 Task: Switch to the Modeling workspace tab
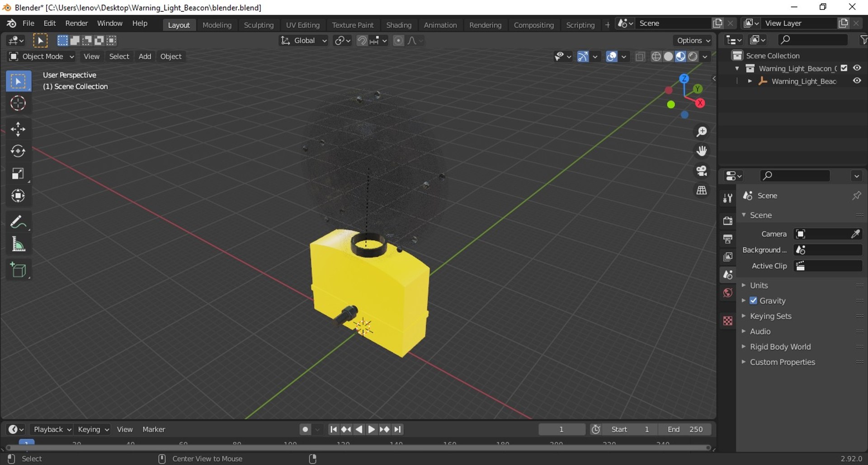(217, 25)
